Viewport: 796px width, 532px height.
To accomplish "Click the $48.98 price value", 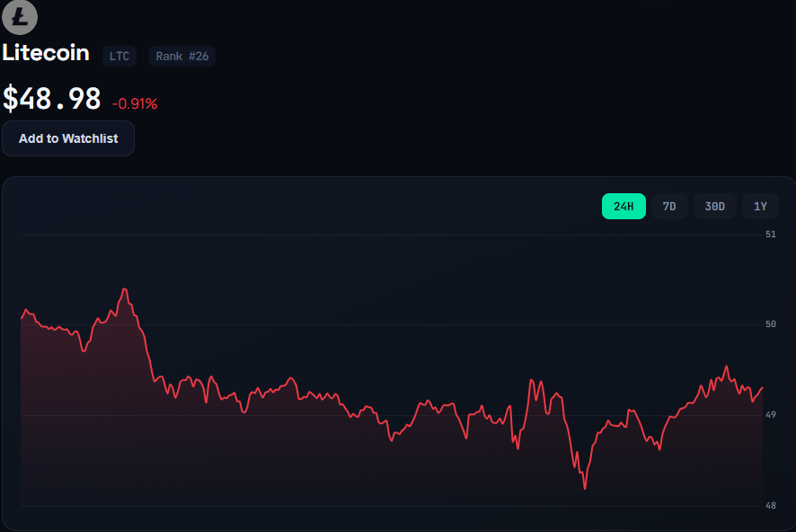I will (x=52, y=99).
